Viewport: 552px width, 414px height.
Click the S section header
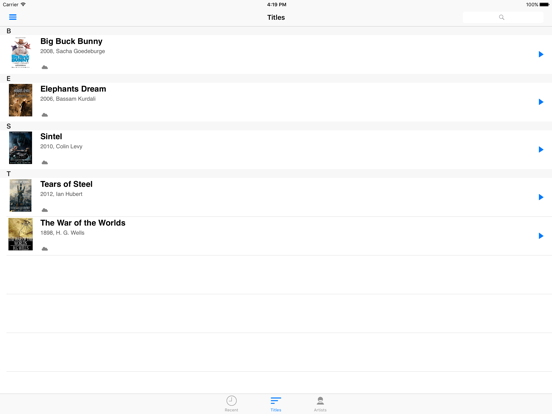point(276,126)
